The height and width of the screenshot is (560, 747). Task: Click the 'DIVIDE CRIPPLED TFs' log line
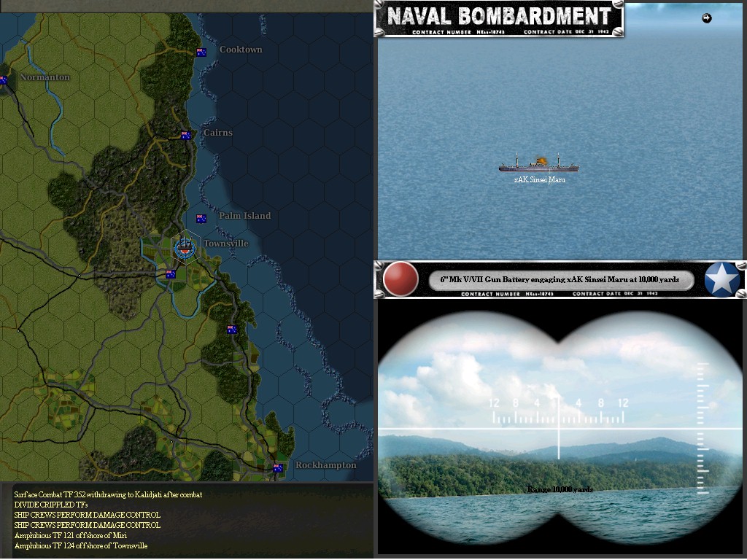(51, 505)
